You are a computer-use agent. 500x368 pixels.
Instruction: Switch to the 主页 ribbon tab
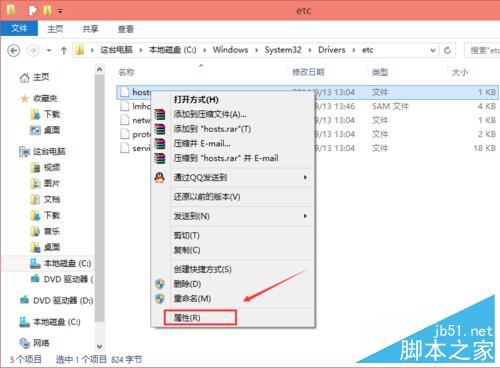point(55,29)
